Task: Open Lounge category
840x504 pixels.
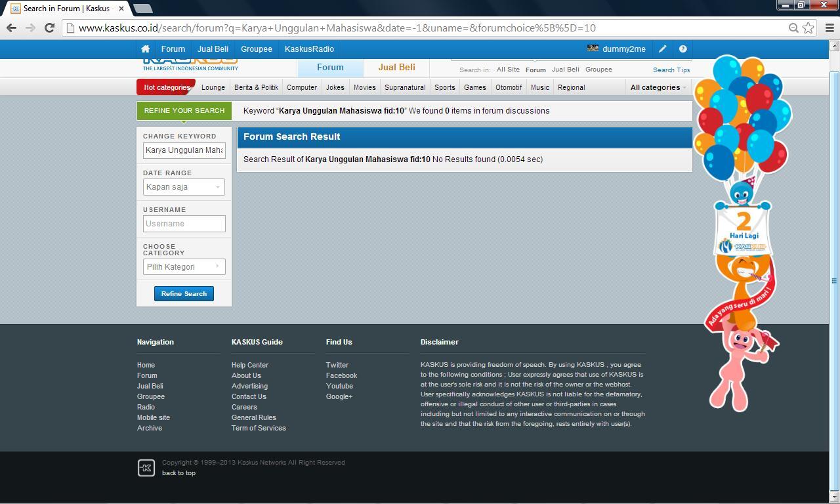Action: (x=213, y=87)
